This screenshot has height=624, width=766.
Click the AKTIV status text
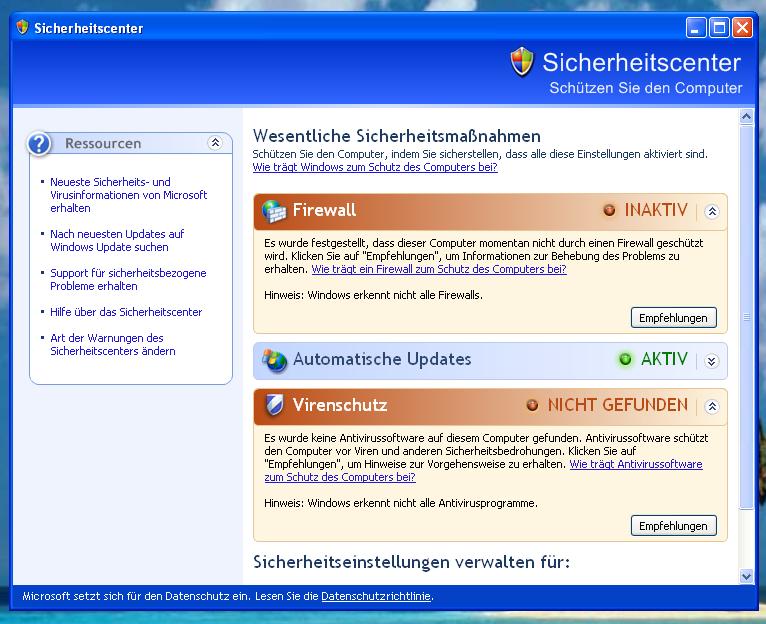pos(664,359)
